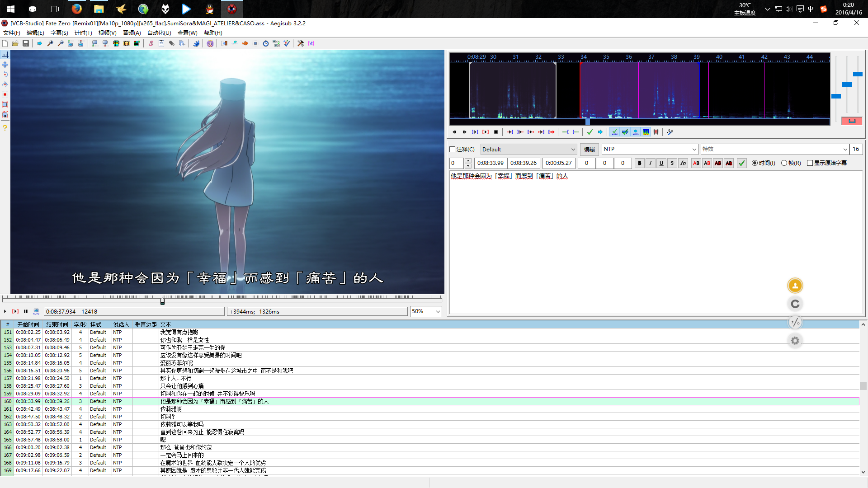The height and width of the screenshot is (488, 868).
Task: Adjust the audio horizontal scrollbar thumb
Action: 588,122
